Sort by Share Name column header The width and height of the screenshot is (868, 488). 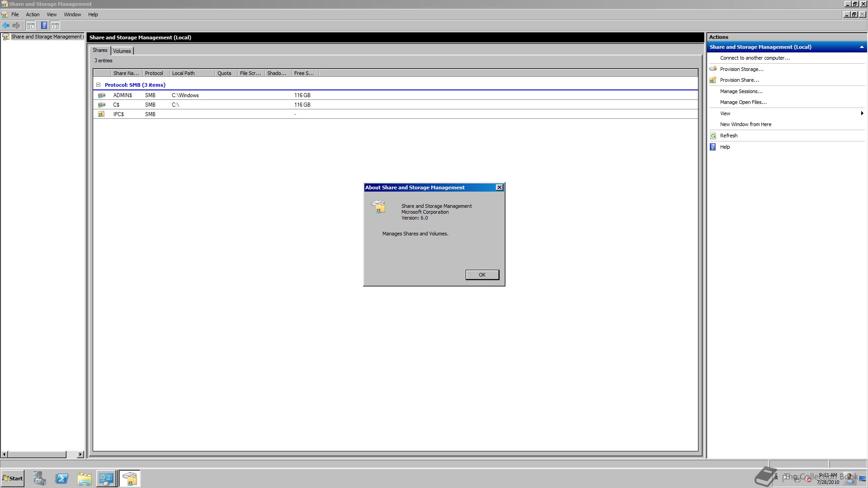(x=127, y=73)
